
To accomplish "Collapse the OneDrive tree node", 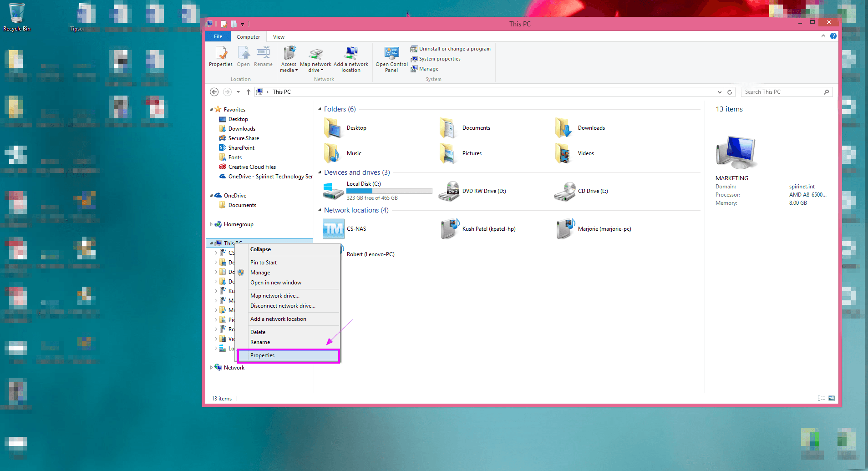I will click(211, 196).
